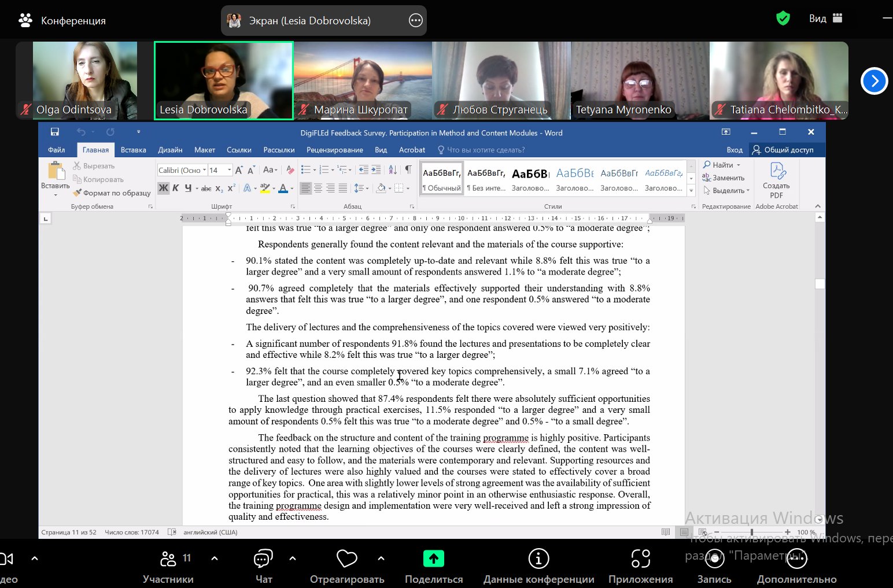893x588 pixels.
Task: Switch to the Acrobat ribbon tab
Action: click(412, 150)
